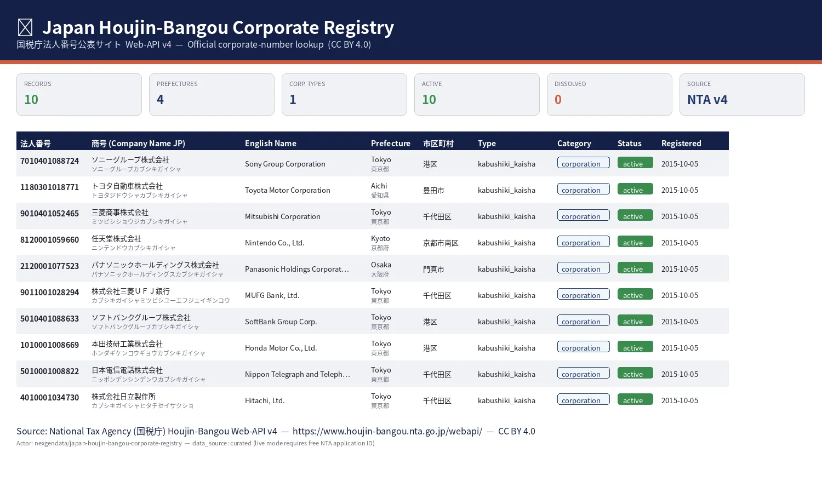Click the corporation tag in Hitachi row
Screen dimensions: 822x504
coord(584,400)
